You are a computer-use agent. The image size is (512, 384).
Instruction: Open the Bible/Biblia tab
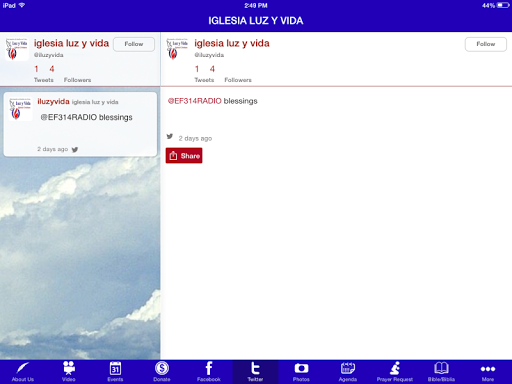point(441,372)
